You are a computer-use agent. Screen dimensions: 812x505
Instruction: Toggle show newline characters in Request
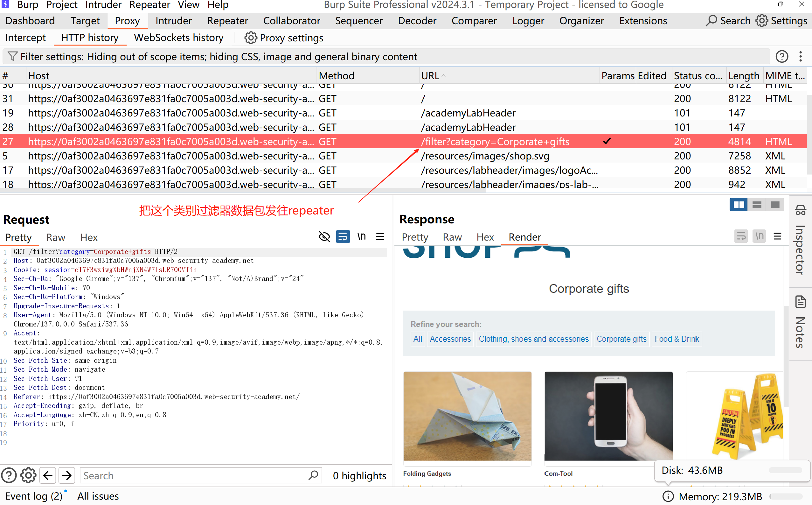(x=361, y=237)
